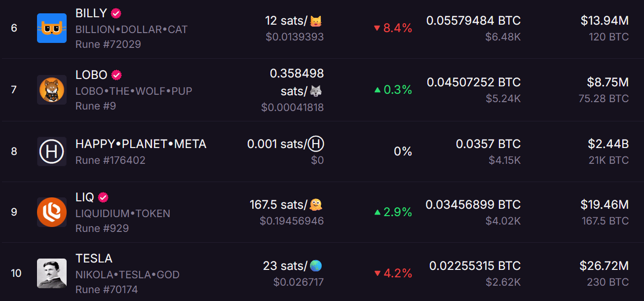644x301 pixels.
Task: Click the pink verified badge next to LIQ
Action: click(103, 197)
